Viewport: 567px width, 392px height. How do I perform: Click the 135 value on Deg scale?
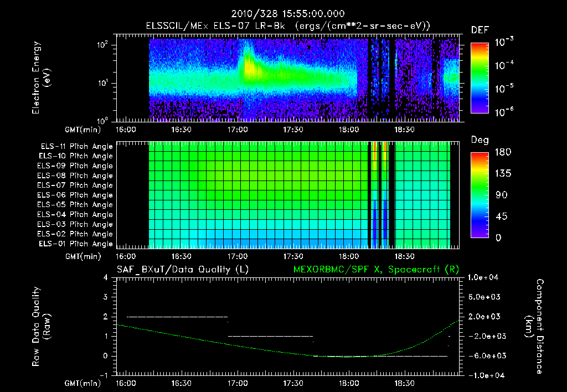coord(503,173)
